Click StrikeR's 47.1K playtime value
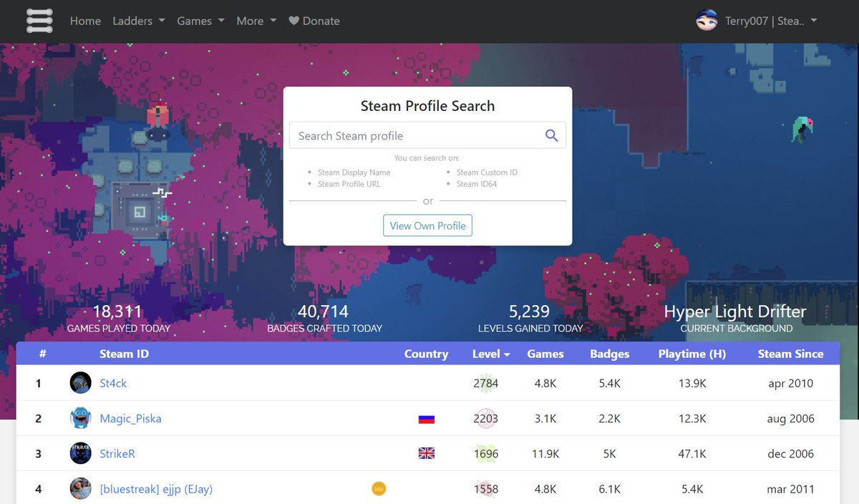Screen dimensions: 859x504 click(x=692, y=453)
